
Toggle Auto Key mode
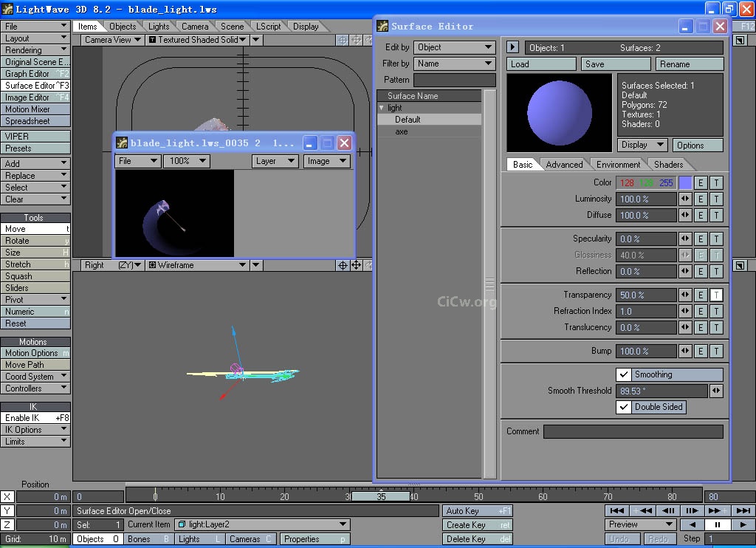[478, 511]
